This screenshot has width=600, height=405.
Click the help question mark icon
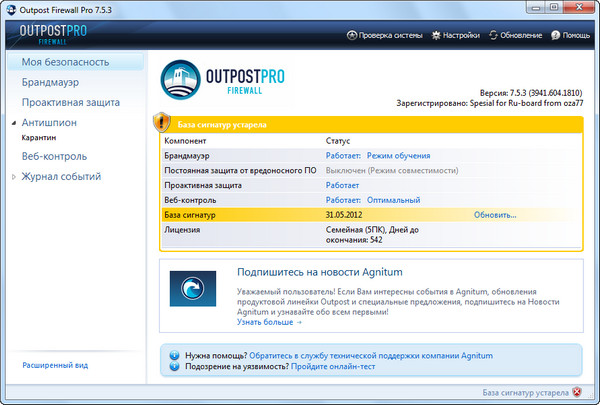[x=175, y=354]
